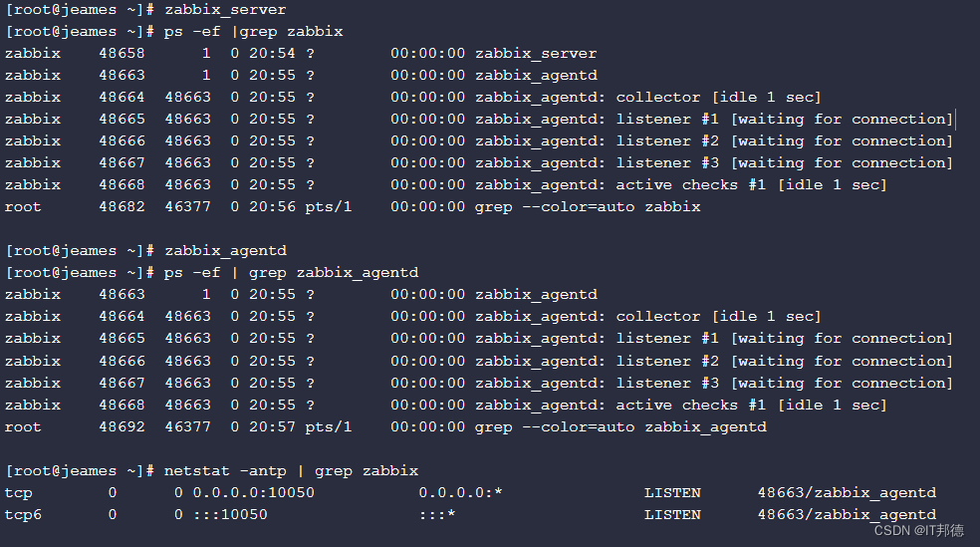Viewport: 980px width, 547px height.
Task: Click 48663/zabbix_agentd in the tcp6 row
Action: (847, 514)
